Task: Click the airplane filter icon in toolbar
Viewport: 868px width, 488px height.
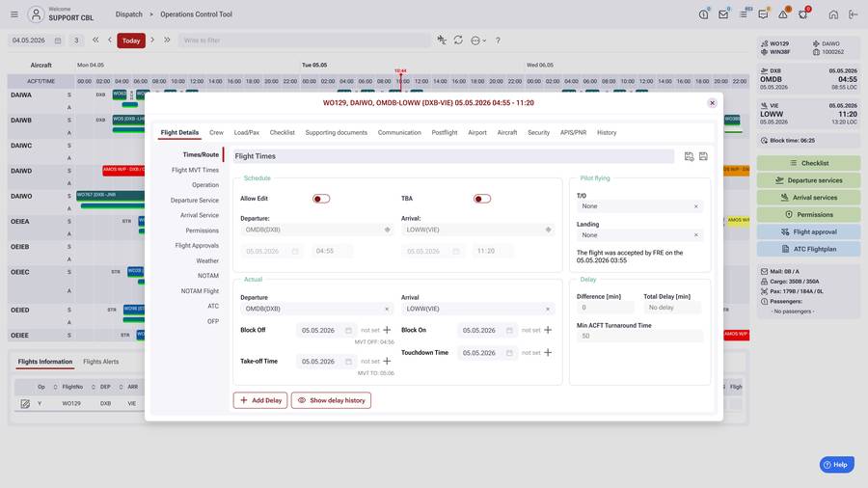Action: 441,40
